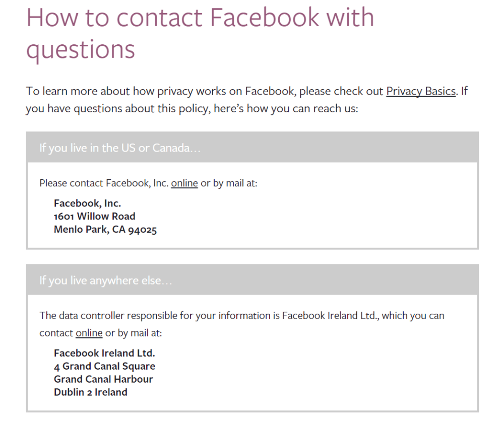Click "online" link for Facebook Ireland contact
504x425 pixels.
coord(89,333)
